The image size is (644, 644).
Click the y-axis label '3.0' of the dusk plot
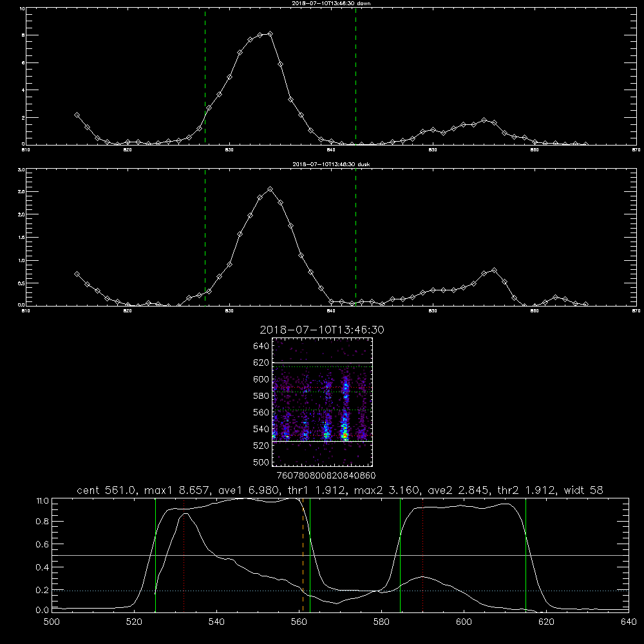[x=22, y=169]
